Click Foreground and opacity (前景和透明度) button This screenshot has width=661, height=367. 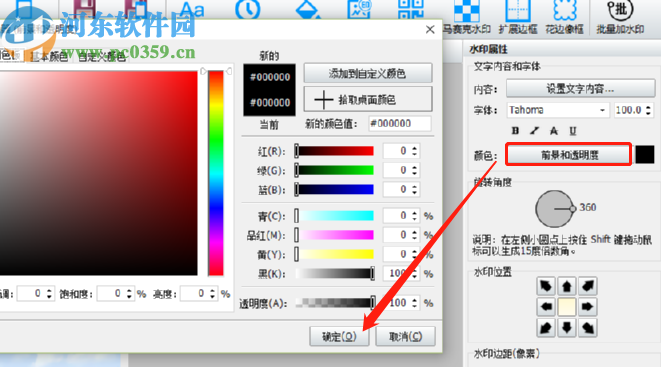569,155
